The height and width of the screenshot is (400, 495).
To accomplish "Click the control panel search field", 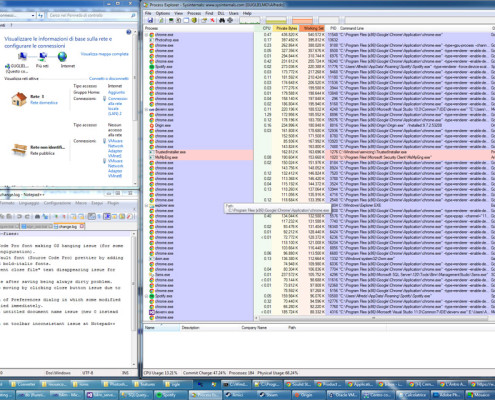I will 92,15.
